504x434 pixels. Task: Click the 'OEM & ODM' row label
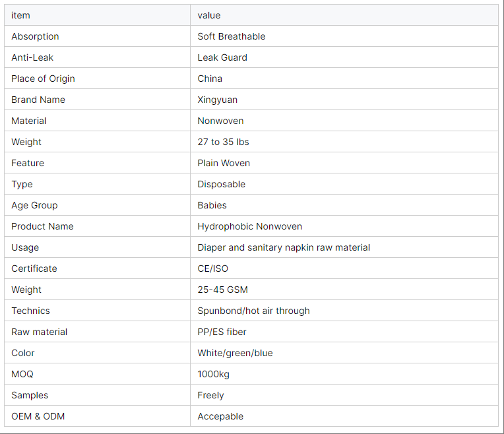coord(38,416)
